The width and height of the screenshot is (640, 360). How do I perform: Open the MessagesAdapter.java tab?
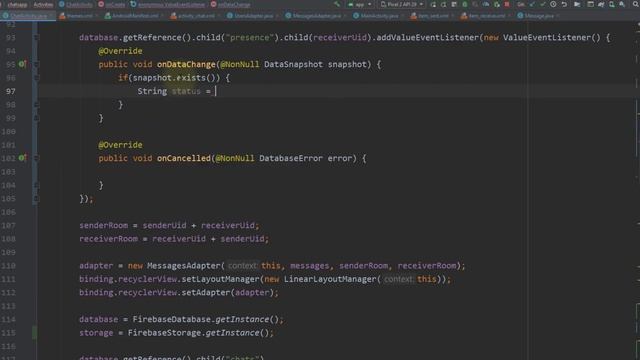315,16
